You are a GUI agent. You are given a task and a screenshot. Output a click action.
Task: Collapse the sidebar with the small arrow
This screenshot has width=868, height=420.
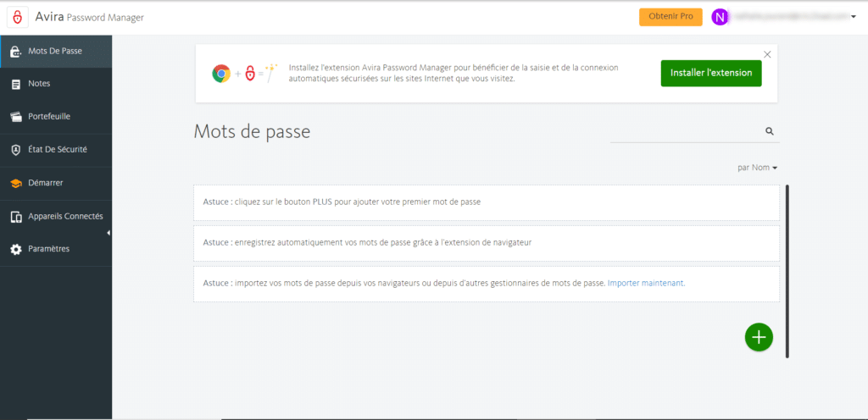pyautogui.click(x=108, y=233)
